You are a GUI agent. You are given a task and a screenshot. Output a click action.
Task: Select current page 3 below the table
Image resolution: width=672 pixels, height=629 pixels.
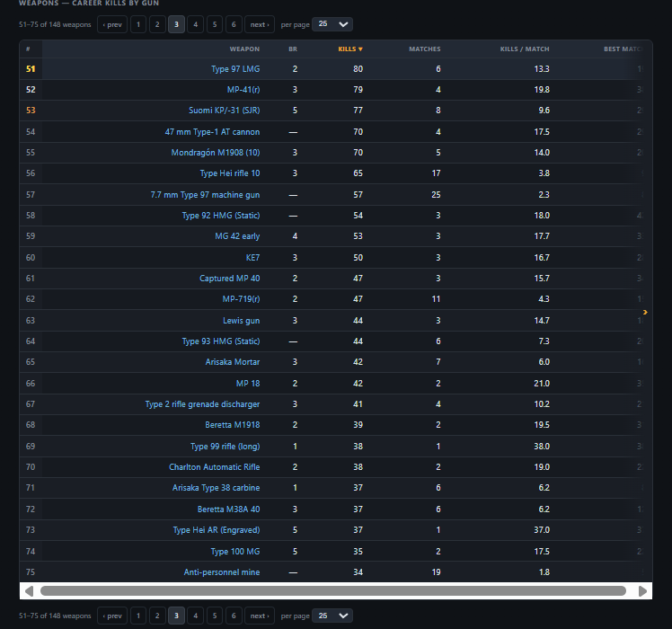(176, 616)
